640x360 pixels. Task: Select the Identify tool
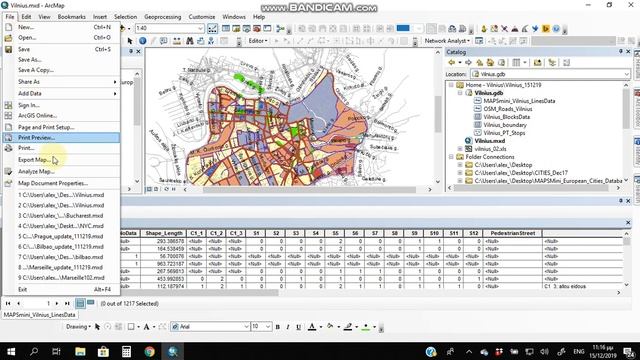(142, 41)
